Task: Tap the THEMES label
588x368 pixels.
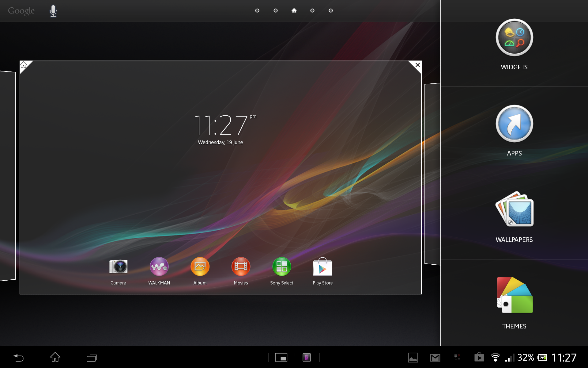Action: (x=514, y=326)
